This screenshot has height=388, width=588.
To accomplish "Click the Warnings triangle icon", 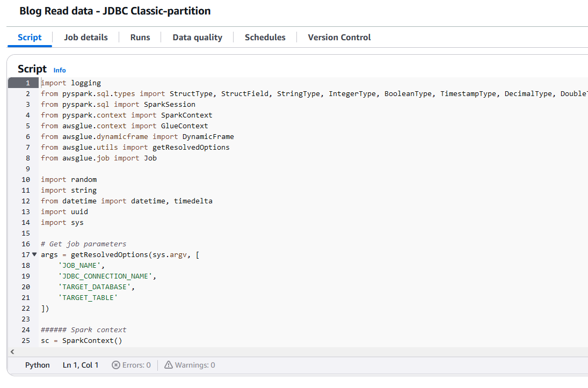I will coord(169,365).
